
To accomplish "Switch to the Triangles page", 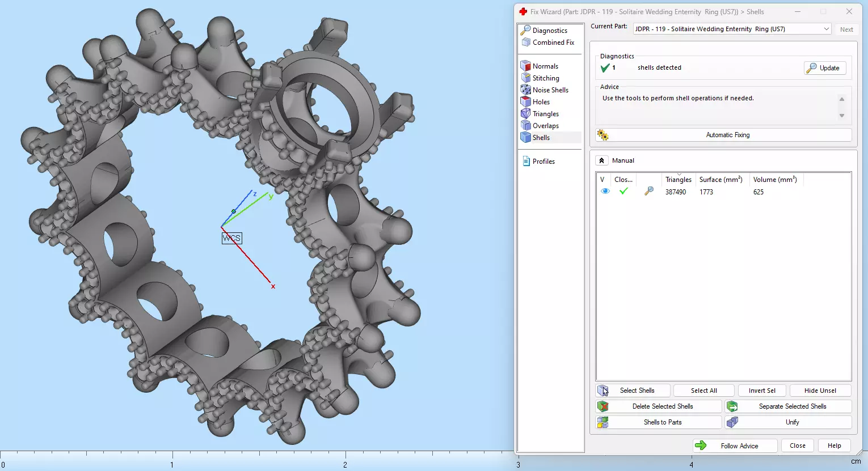I will pyautogui.click(x=546, y=114).
